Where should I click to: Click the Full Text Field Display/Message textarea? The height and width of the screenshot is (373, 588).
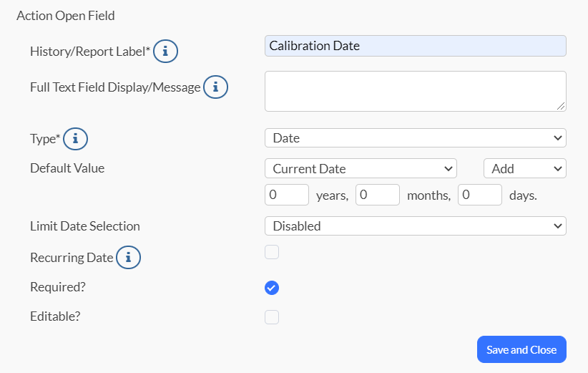415,91
